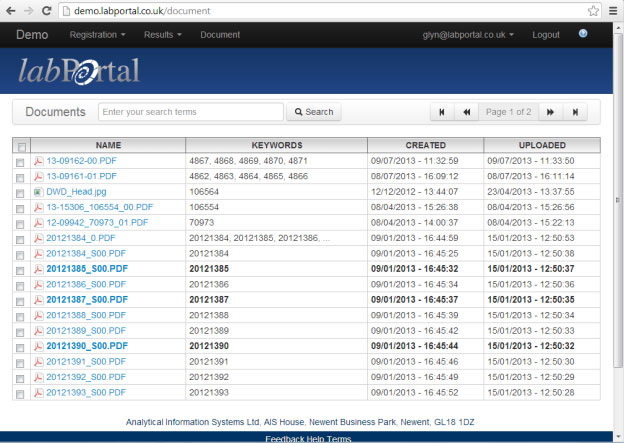
Task: Open the 20121385_S00.PDF document link
Action: click(x=87, y=269)
